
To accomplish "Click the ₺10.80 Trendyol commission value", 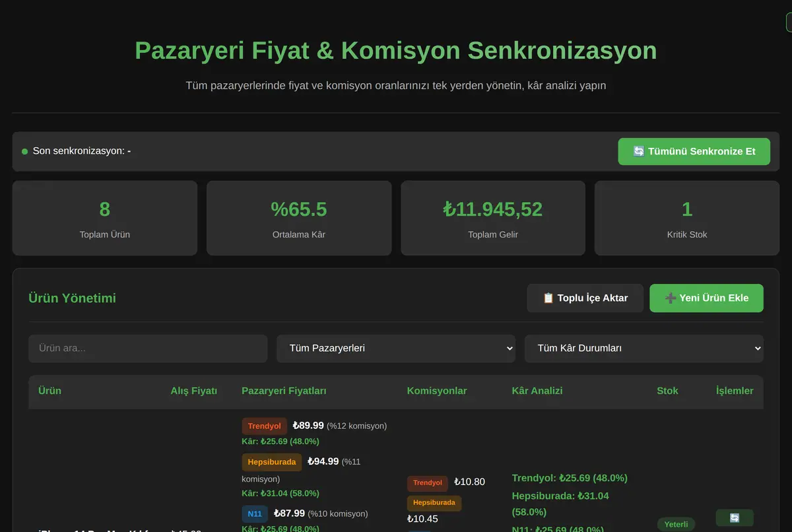I will click(x=469, y=482).
